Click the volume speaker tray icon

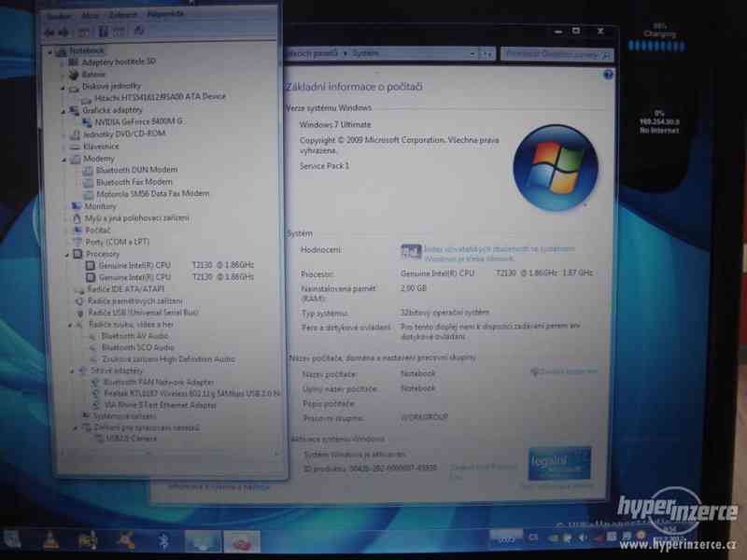coord(582,538)
